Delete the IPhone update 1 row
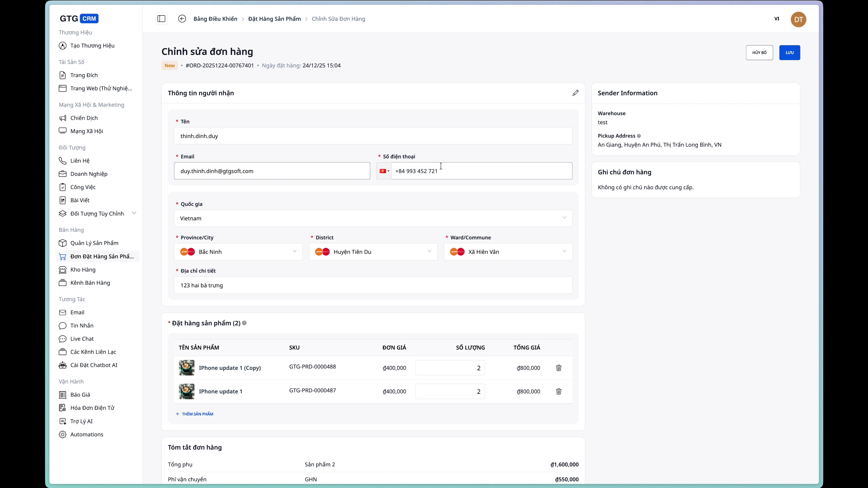Screen dimensions: 868x488 558,391
